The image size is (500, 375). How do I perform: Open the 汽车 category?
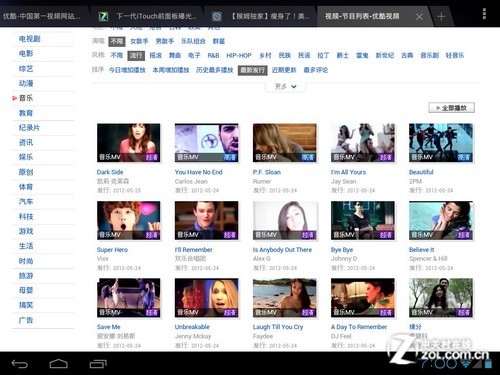26,201
